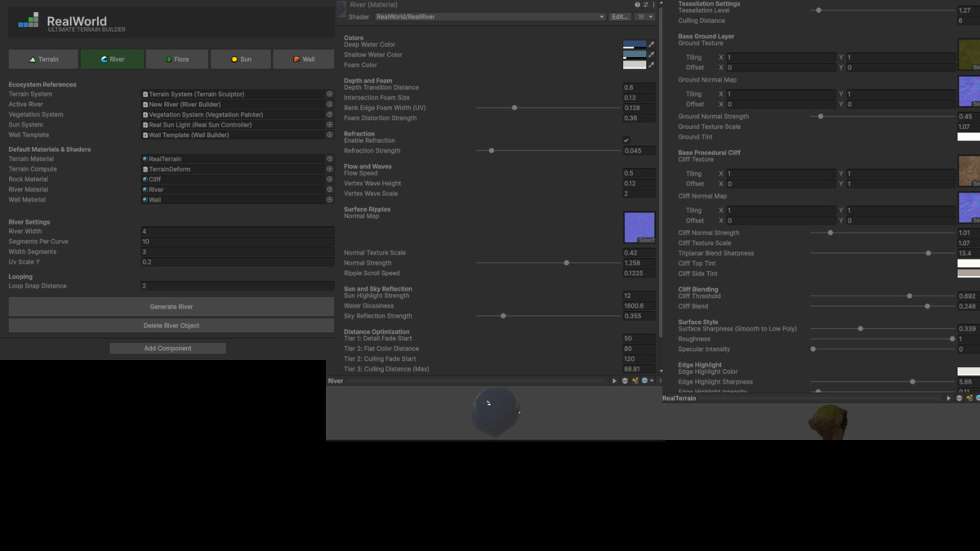Open the object picker for Wall Material

pyautogui.click(x=330, y=199)
